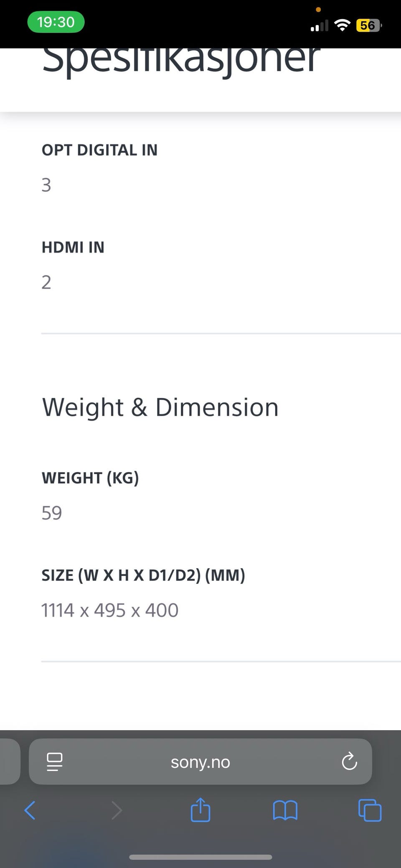
Task: Tap the HDMI IN label
Action: [x=73, y=247]
